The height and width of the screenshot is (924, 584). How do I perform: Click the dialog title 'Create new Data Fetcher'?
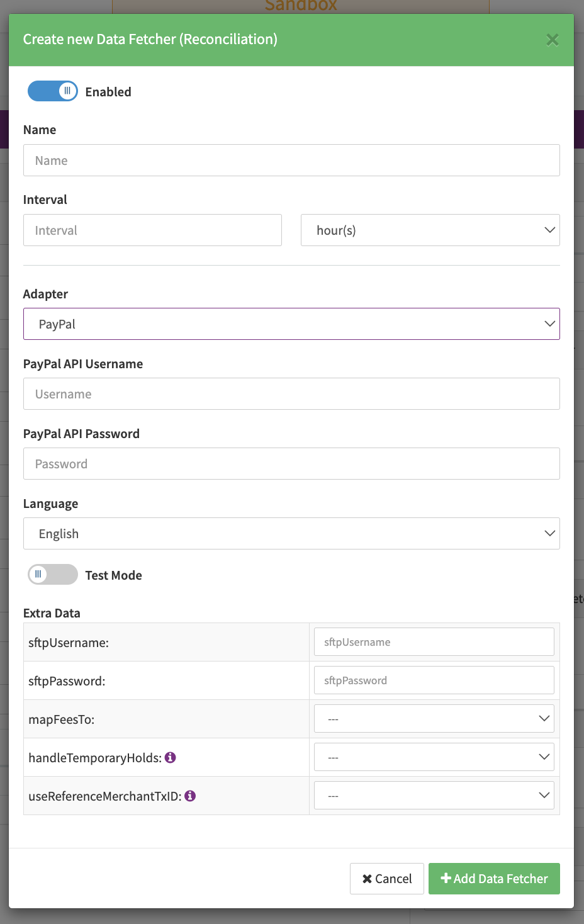point(150,39)
